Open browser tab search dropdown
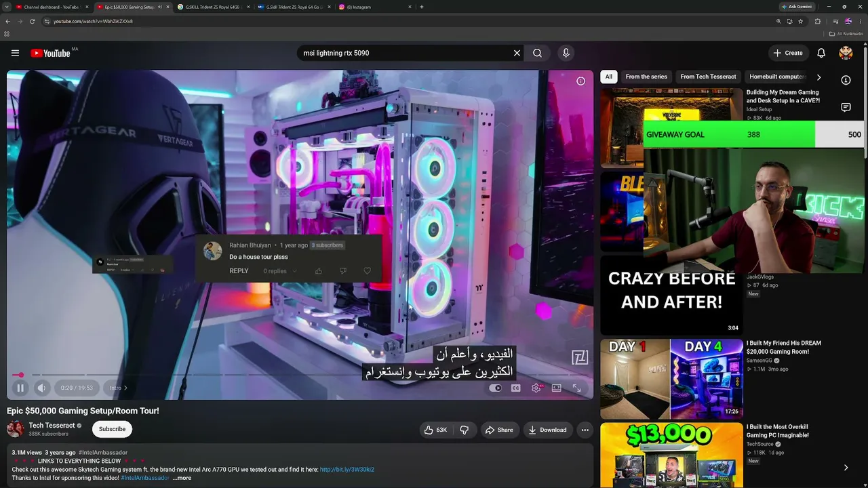This screenshot has height=488, width=868. coord(5,7)
